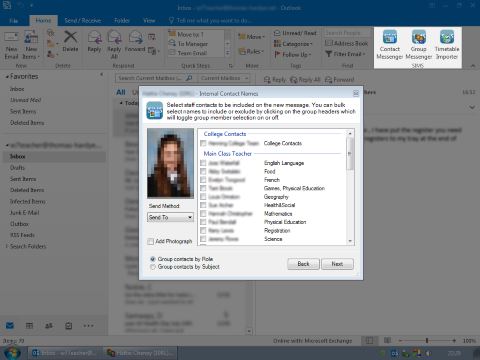Toggle the Main Class Teacher group header
The height and width of the screenshot is (360, 480).
tap(227, 154)
